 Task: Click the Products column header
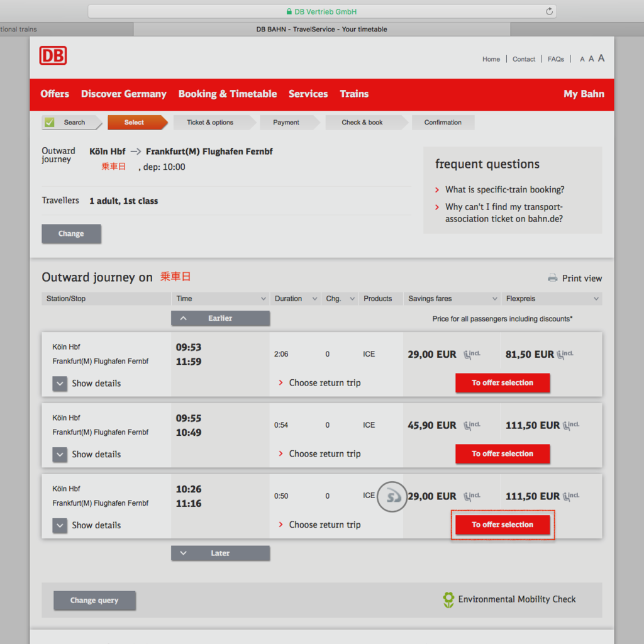380,299
